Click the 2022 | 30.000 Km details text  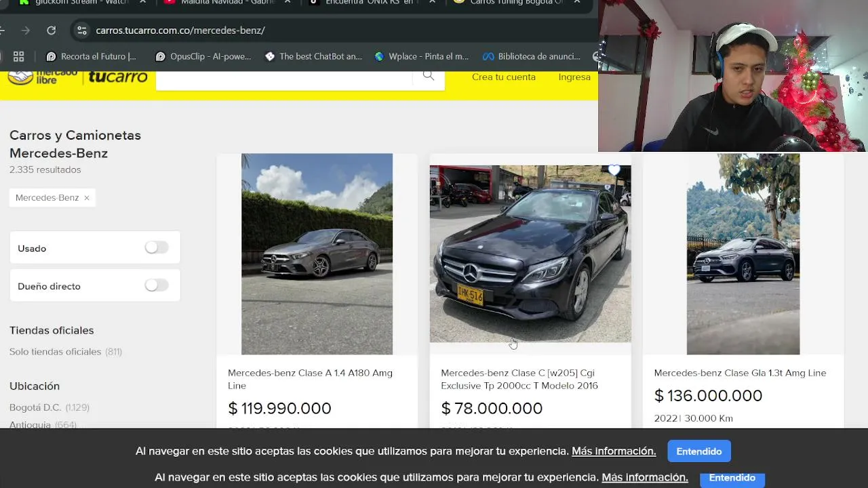693,418
